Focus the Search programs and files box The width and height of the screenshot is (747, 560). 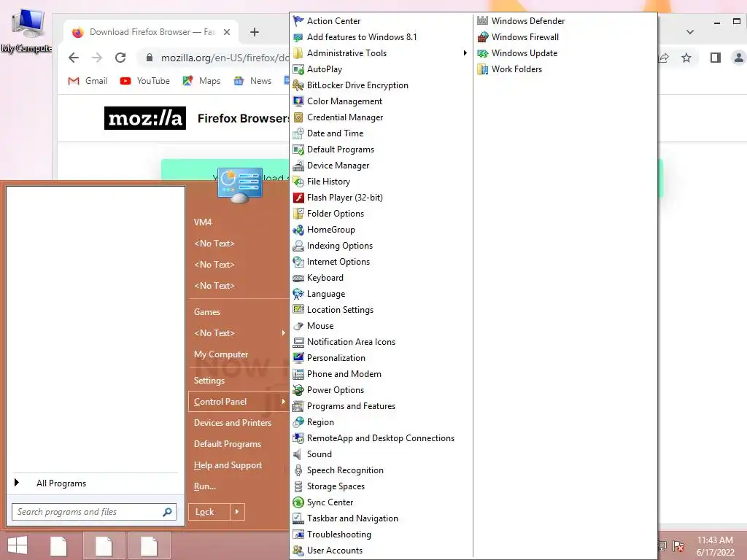(94, 512)
